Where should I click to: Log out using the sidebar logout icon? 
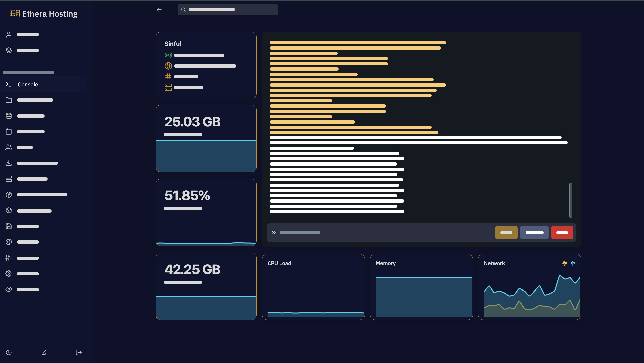[78, 352]
